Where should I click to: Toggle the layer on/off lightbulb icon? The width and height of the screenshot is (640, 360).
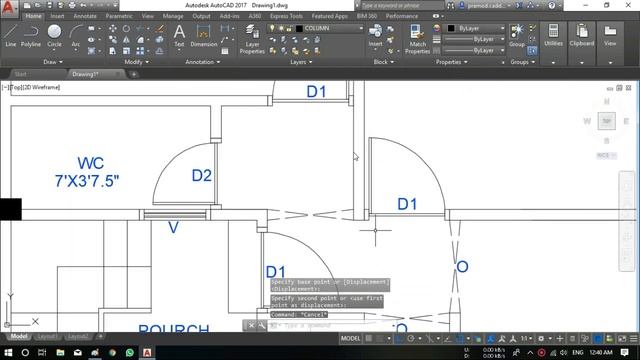(x=272, y=28)
